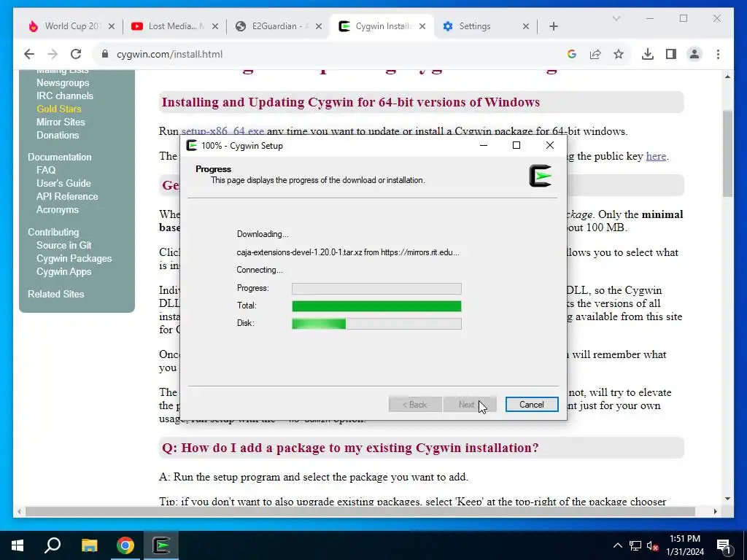Open the Windows Start menu
747x560 pixels.
pyautogui.click(x=18, y=545)
